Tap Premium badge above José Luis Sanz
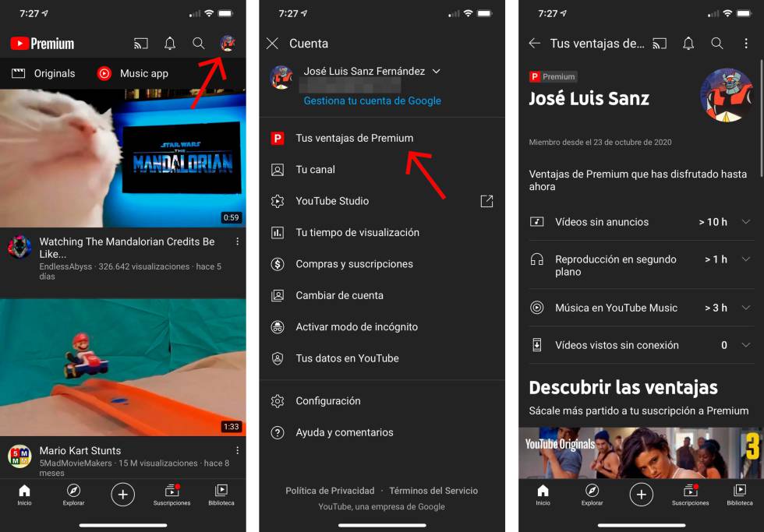764x532 pixels. tap(553, 76)
